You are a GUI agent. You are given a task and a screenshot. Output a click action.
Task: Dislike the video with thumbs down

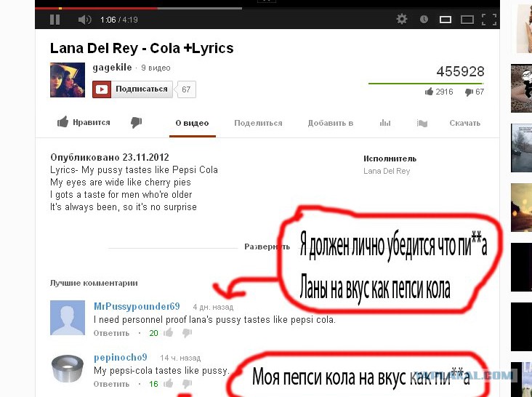point(136,123)
